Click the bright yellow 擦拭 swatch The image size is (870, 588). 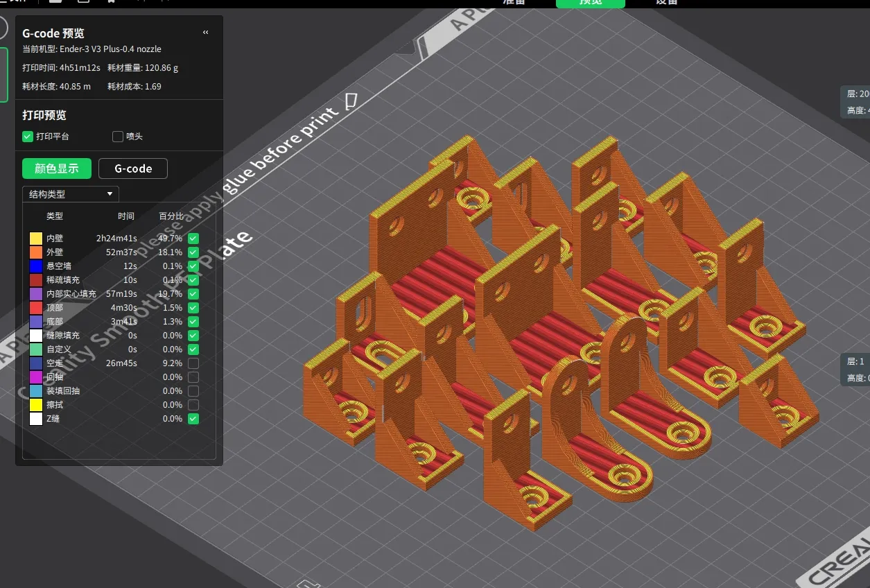(x=36, y=405)
